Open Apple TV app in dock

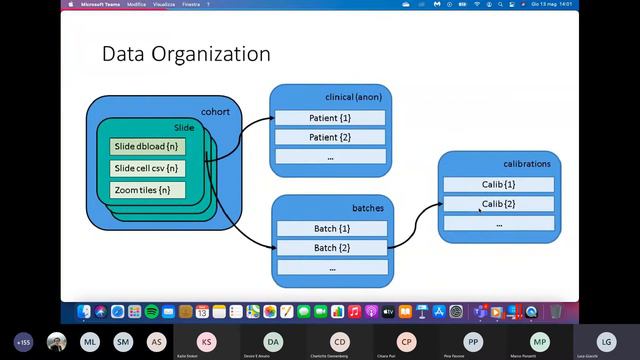coord(388,312)
